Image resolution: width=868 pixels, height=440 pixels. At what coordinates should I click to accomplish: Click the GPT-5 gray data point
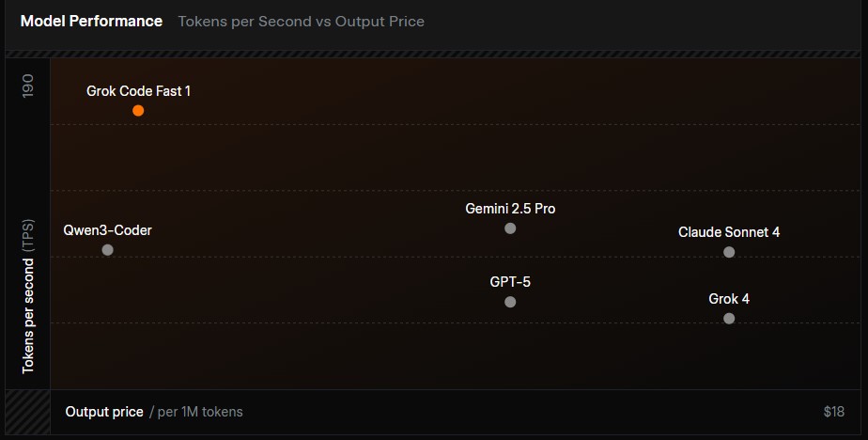[x=510, y=302]
